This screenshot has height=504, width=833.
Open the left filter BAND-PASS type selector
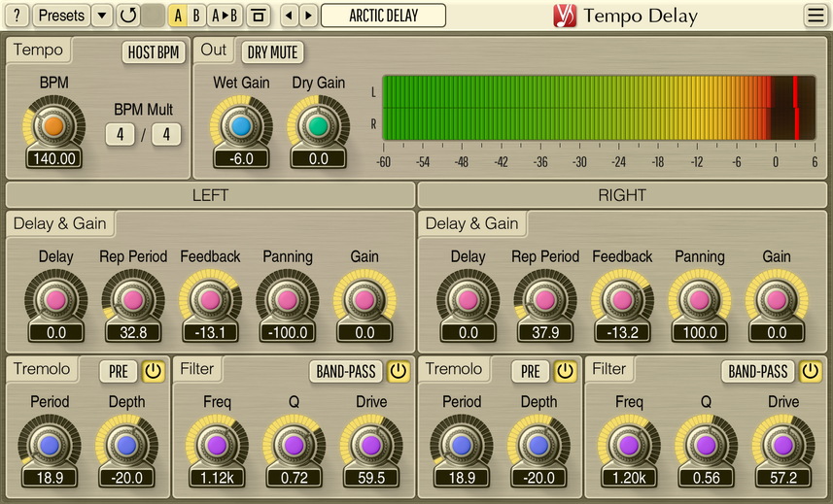346,371
